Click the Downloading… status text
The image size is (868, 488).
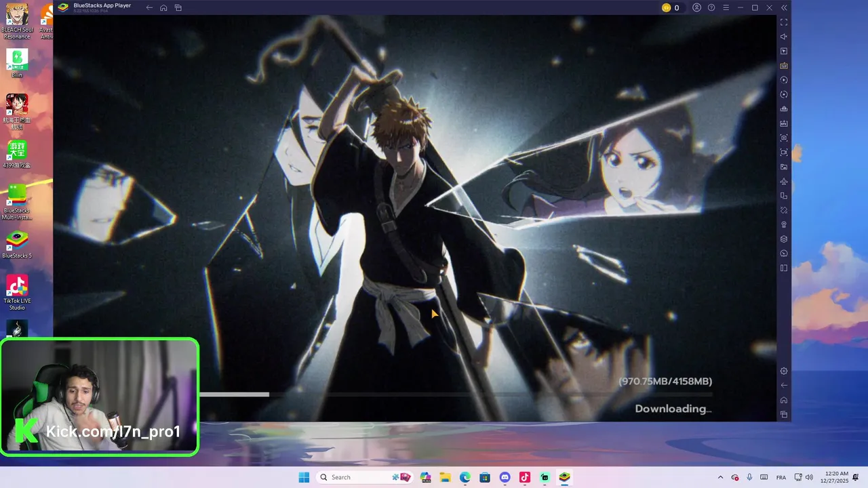point(673,409)
